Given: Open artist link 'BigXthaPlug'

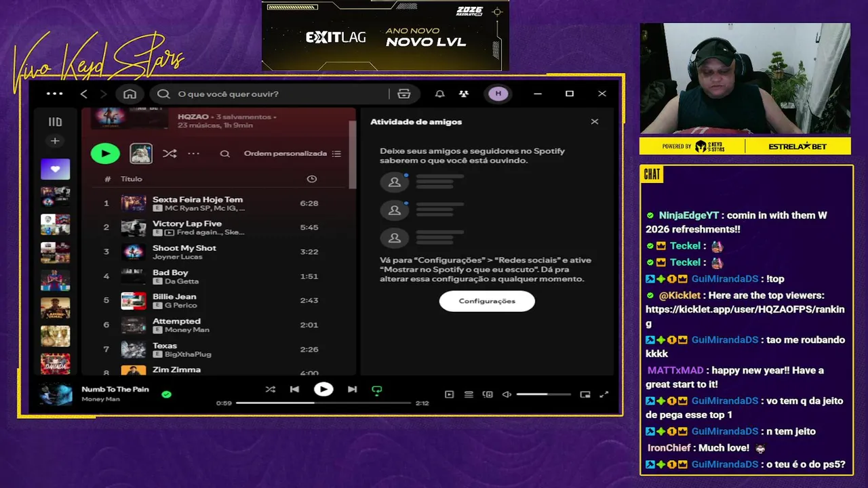Looking at the screenshot, I should point(188,354).
